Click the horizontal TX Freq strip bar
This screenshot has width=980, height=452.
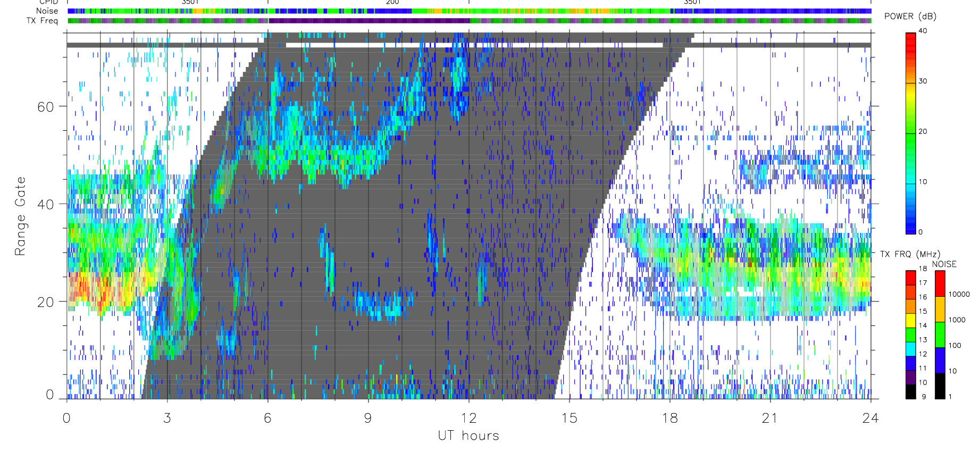click(x=470, y=21)
